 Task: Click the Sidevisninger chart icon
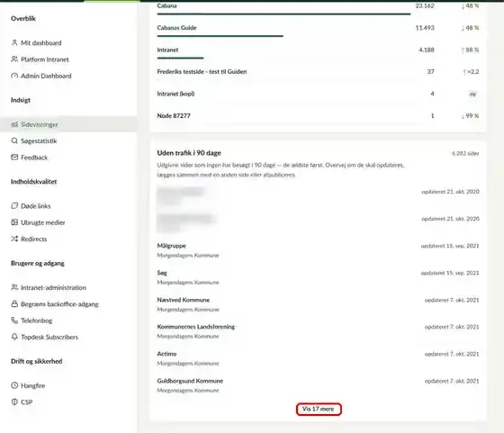[14, 124]
